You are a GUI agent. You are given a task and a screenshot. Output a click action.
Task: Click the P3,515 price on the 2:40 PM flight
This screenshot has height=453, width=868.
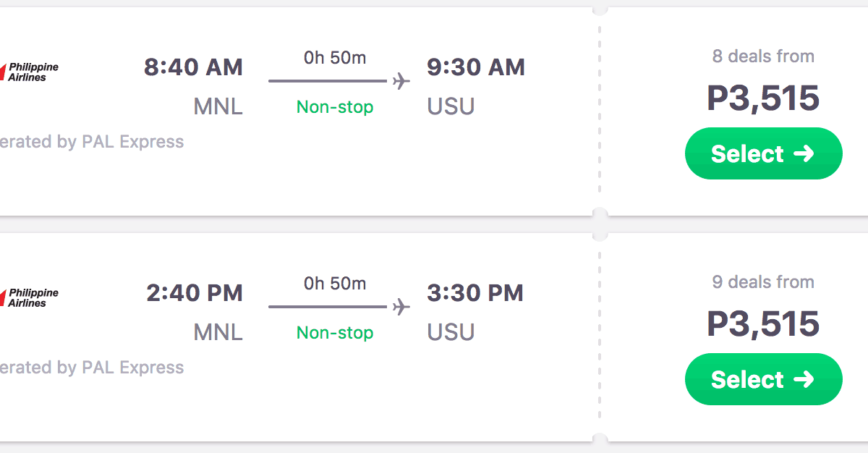pyautogui.click(x=763, y=324)
